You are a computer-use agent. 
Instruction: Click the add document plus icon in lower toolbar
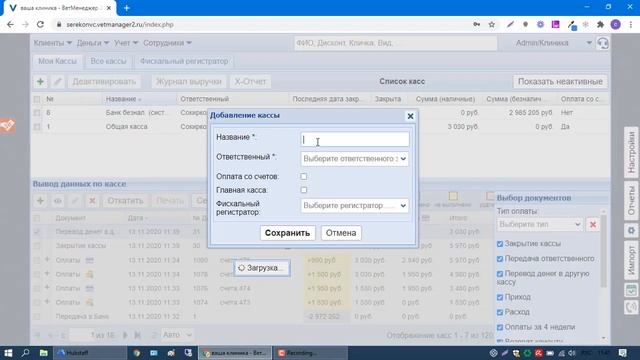40,201
